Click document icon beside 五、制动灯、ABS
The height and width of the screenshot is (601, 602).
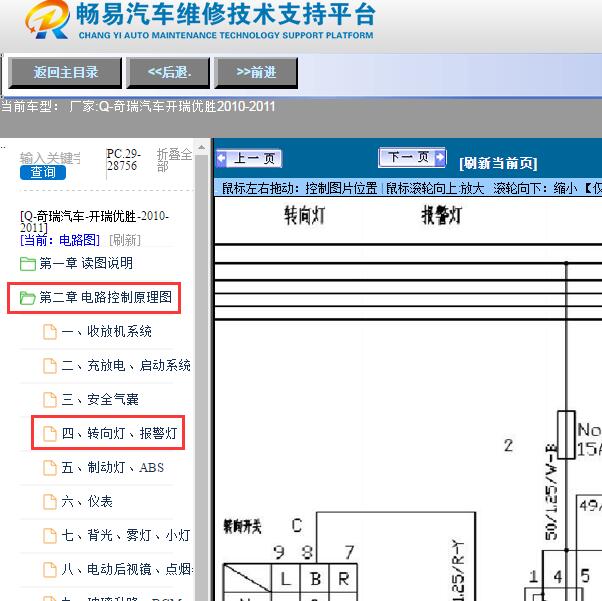point(50,468)
